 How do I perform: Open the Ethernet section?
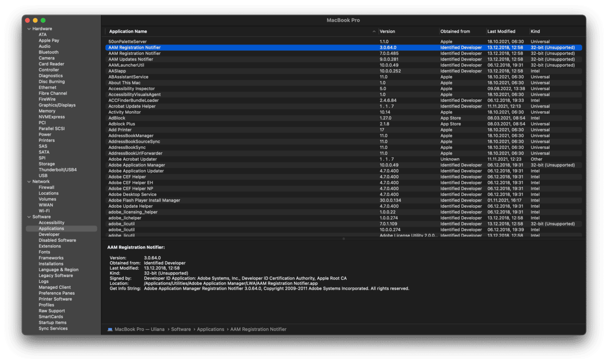(x=47, y=87)
